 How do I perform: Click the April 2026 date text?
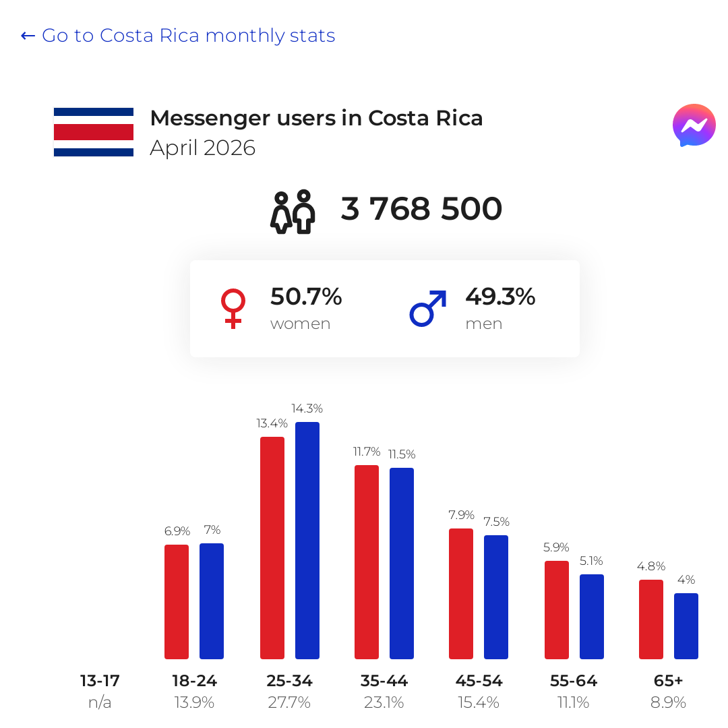(x=202, y=148)
